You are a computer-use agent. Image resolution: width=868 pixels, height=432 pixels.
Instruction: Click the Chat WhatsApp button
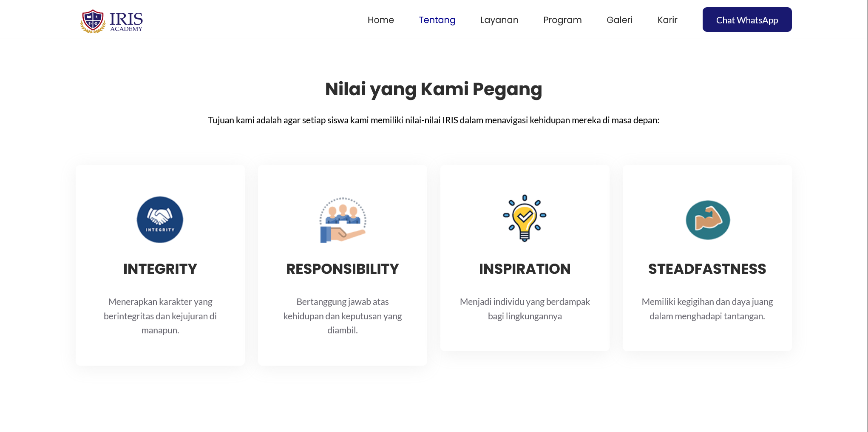click(747, 20)
